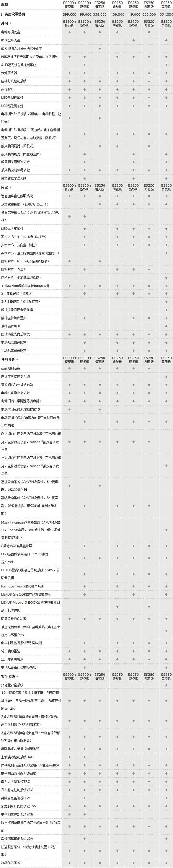173x868 pixels.
Task: Click the LED车内氛围灯 row label
Action: (12, 229)
